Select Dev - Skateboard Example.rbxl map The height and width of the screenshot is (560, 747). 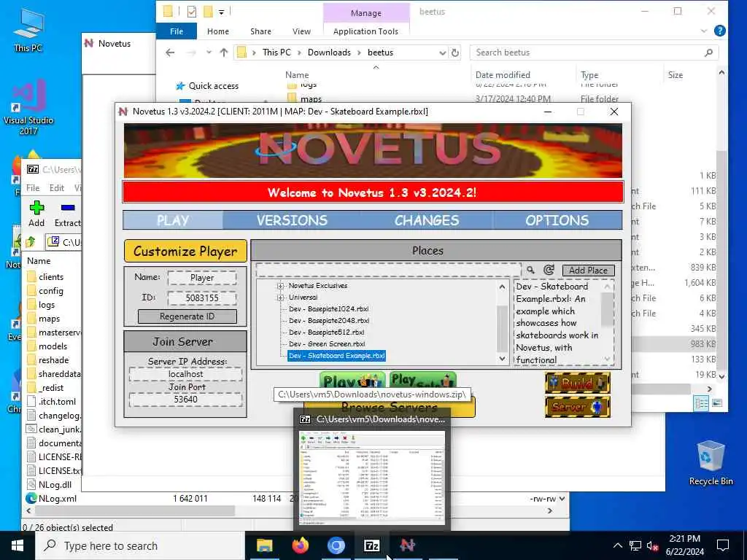click(x=336, y=356)
